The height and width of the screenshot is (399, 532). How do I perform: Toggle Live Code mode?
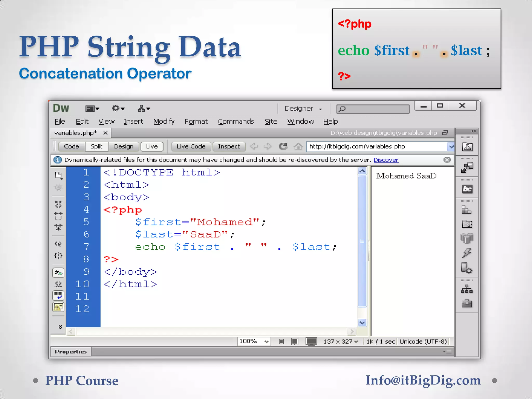[191, 146]
